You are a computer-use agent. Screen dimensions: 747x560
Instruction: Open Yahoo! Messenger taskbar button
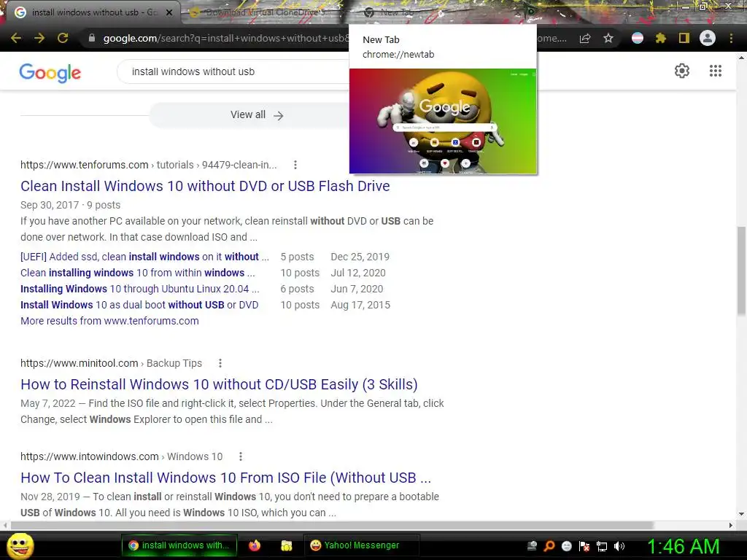(361, 545)
